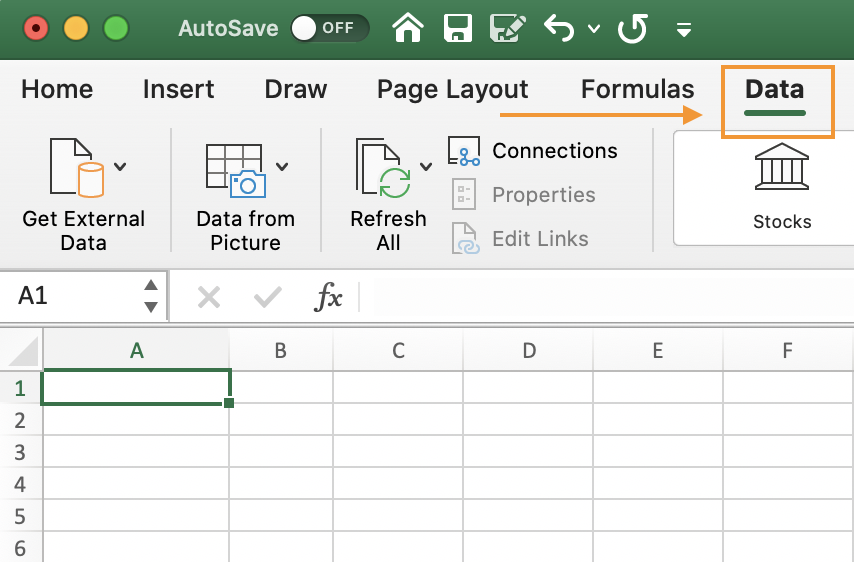Image resolution: width=854 pixels, height=562 pixels.
Task: Select column A header
Action: [x=137, y=351]
